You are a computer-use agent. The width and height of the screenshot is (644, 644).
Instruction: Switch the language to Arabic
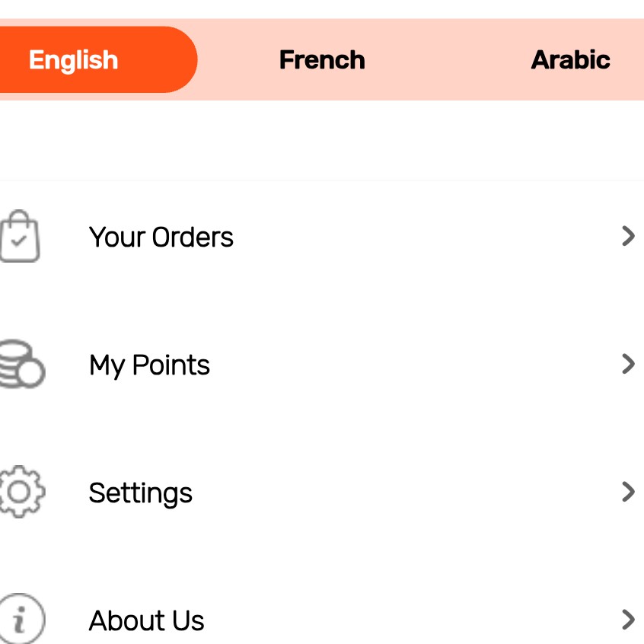pos(570,60)
